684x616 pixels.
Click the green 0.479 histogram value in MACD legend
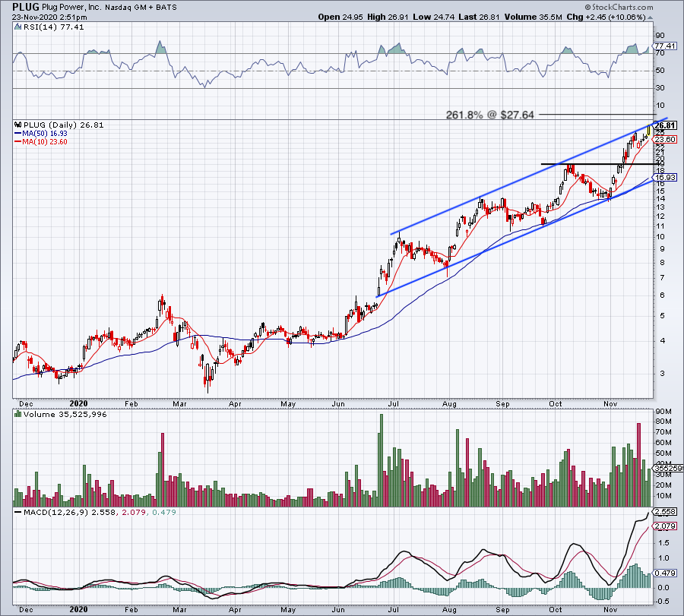[163, 512]
